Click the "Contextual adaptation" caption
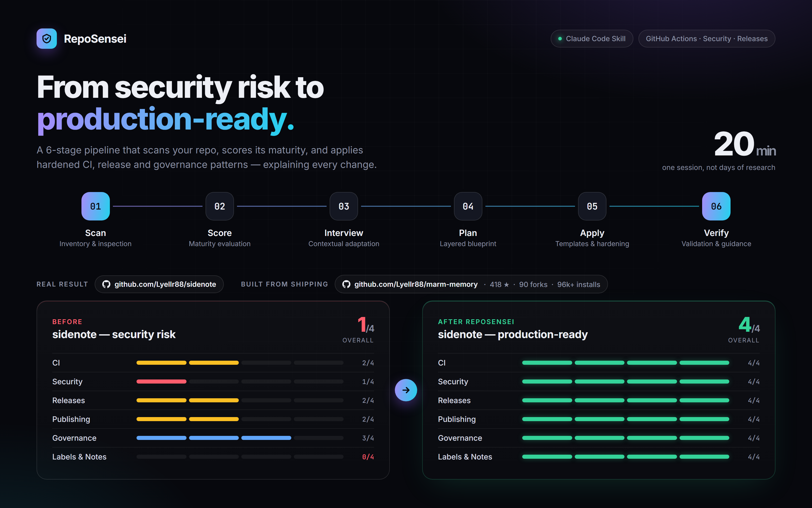The width and height of the screenshot is (812, 508). click(344, 244)
